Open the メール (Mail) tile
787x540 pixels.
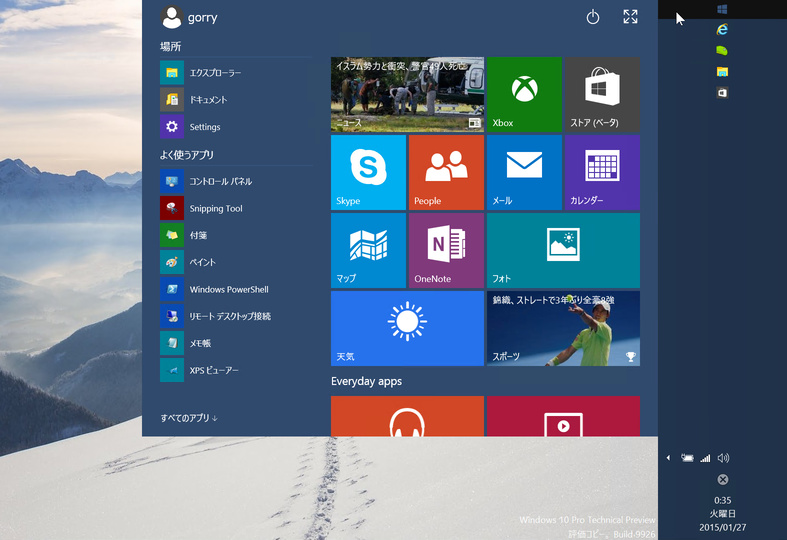tap(524, 172)
